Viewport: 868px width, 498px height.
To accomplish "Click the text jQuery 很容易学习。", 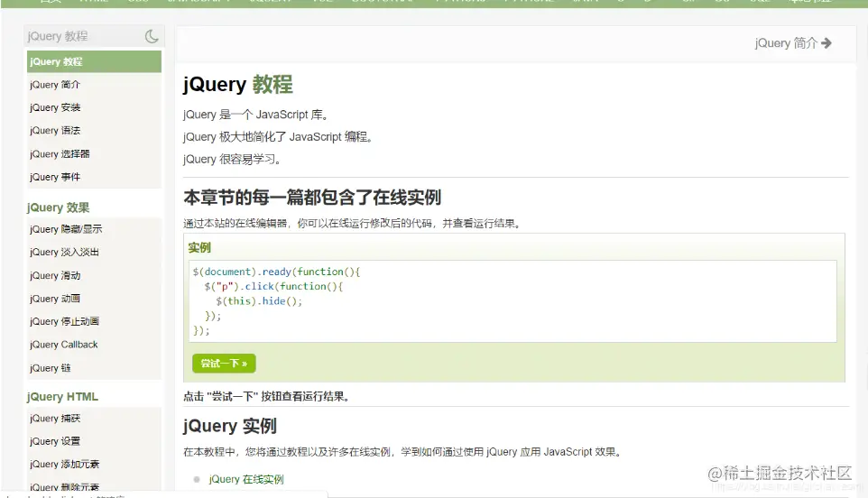I will [233, 160].
